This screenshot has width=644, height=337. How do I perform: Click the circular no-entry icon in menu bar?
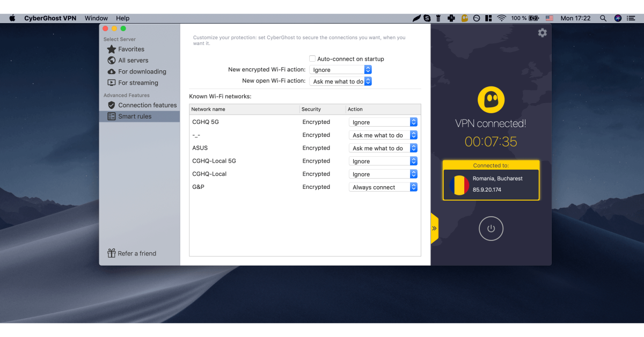pyautogui.click(x=476, y=18)
